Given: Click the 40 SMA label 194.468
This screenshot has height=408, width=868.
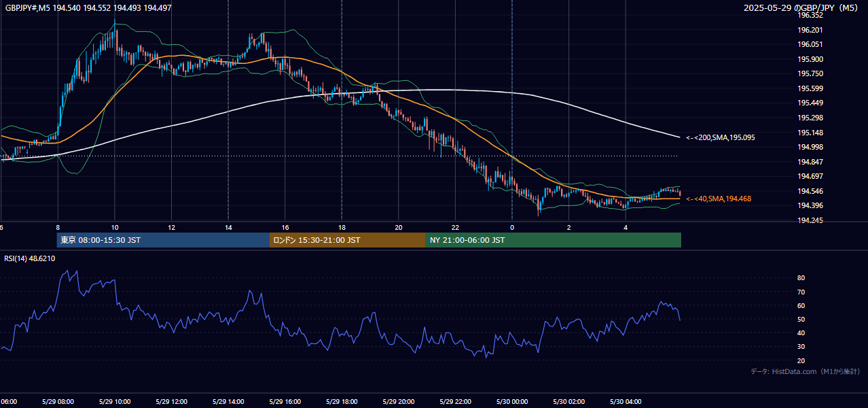Looking at the screenshot, I should tap(719, 199).
